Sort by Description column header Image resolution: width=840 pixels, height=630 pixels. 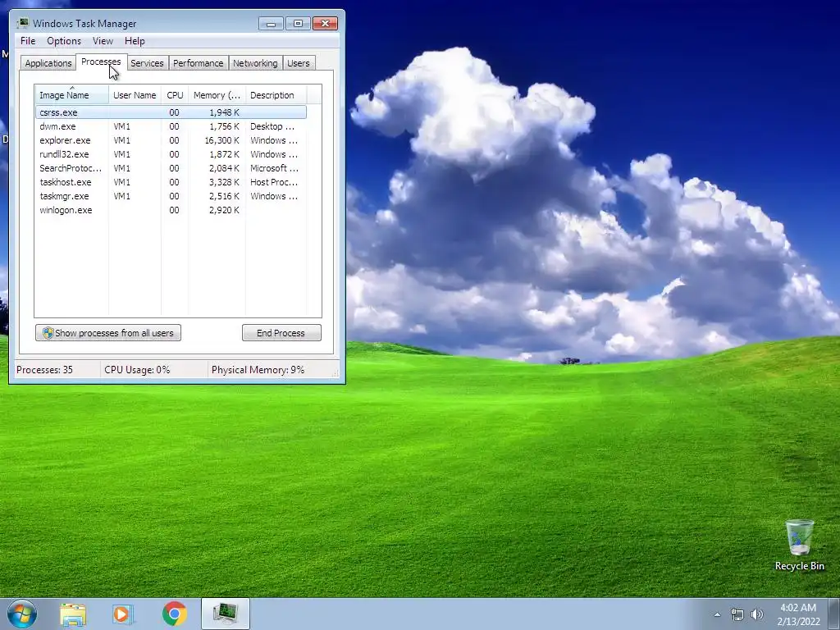tap(276, 95)
